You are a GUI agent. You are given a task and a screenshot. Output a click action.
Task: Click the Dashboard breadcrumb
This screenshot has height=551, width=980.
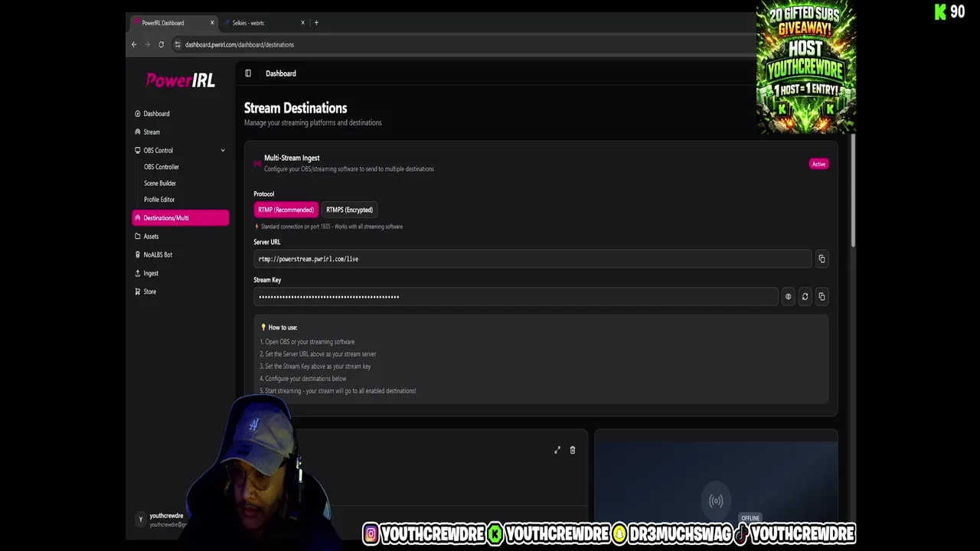tap(281, 73)
